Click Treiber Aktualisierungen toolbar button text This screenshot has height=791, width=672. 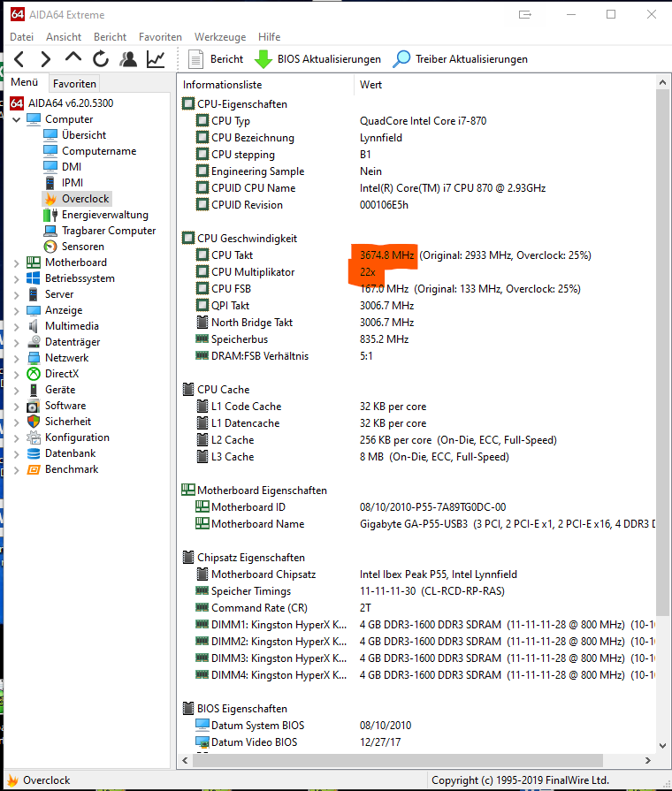click(471, 59)
